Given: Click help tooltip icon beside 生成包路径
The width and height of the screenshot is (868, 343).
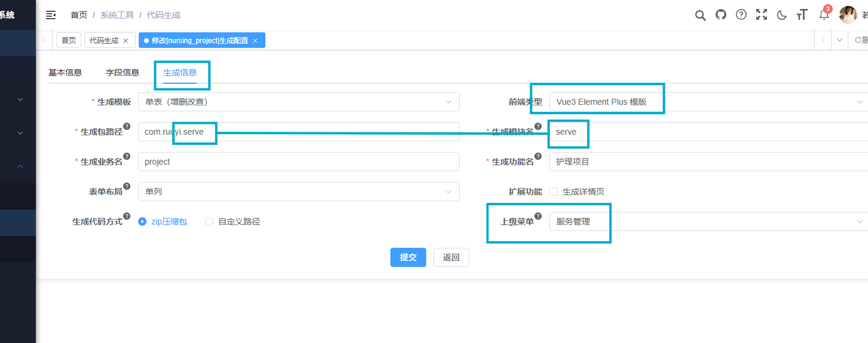Looking at the screenshot, I should 127,126.
